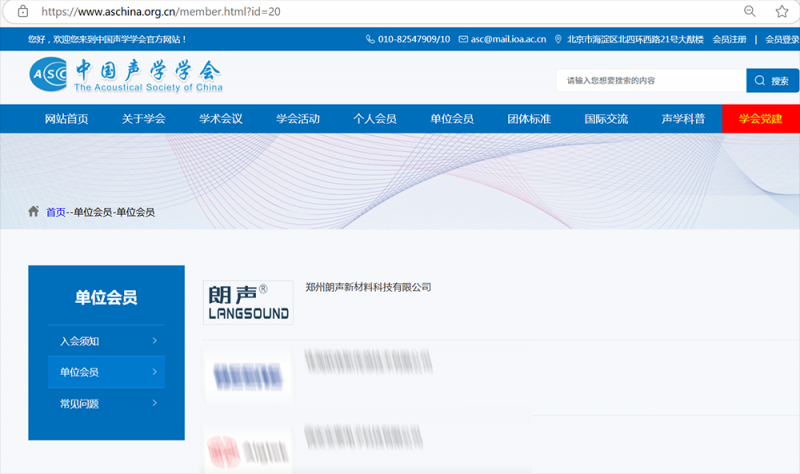Image resolution: width=800 pixels, height=474 pixels.
Task: Open the 关于学会 nav item
Action: tap(143, 119)
